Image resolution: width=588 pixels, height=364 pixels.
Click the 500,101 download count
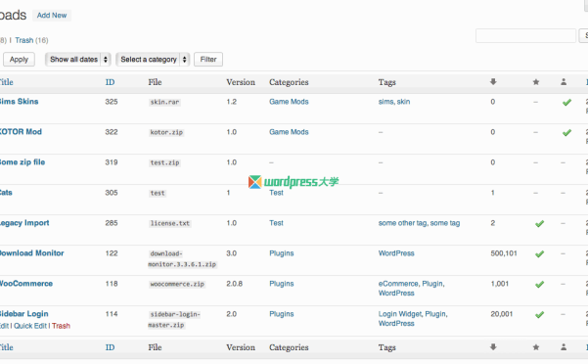click(x=504, y=253)
